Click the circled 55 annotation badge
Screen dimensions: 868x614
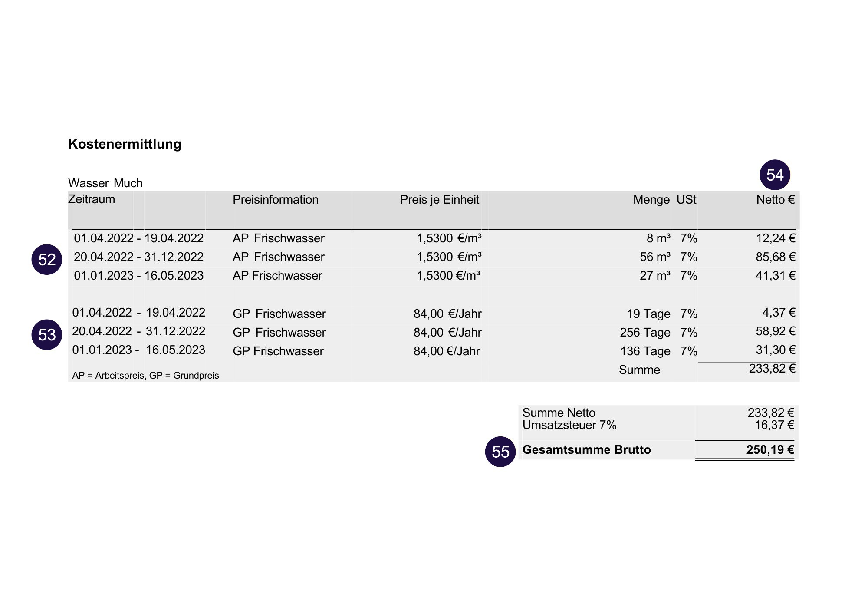coord(500,452)
